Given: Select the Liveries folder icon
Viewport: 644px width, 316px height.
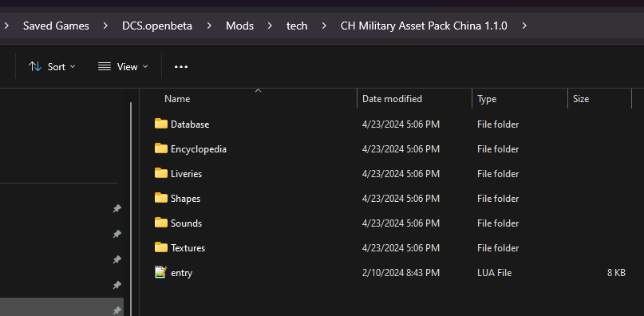Looking at the screenshot, I should pos(161,173).
